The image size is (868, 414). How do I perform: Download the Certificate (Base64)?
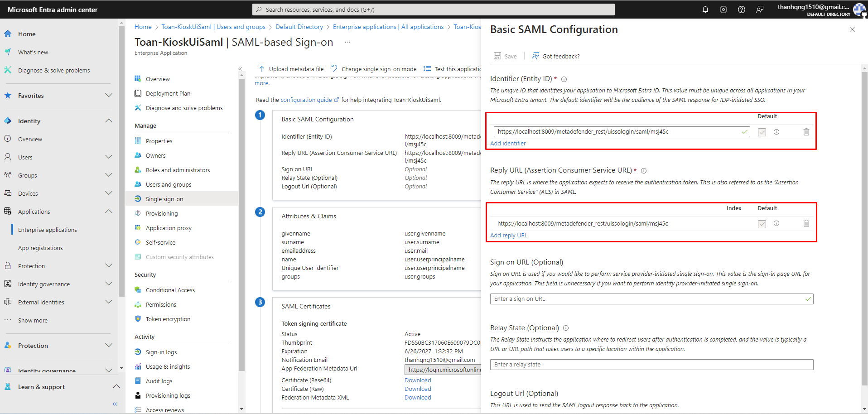point(418,380)
